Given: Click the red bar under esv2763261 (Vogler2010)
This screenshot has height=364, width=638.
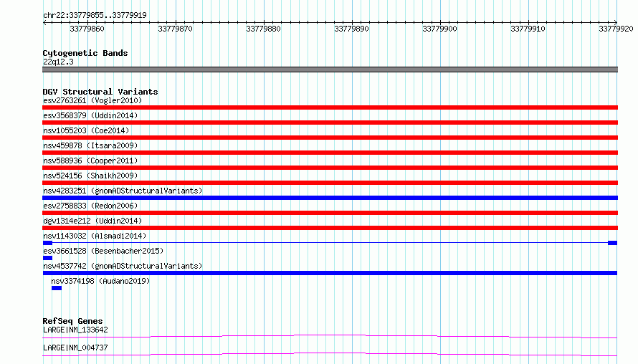Looking at the screenshot, I should 330,107.
